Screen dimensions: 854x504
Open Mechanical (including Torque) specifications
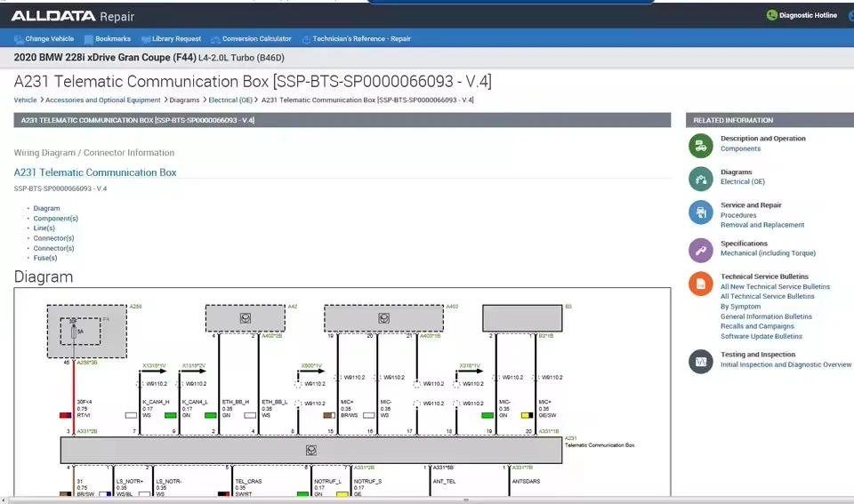point(768,253)
